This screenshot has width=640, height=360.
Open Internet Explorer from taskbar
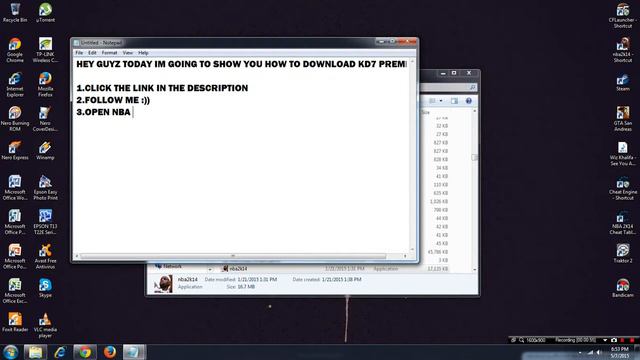point(60,352)
